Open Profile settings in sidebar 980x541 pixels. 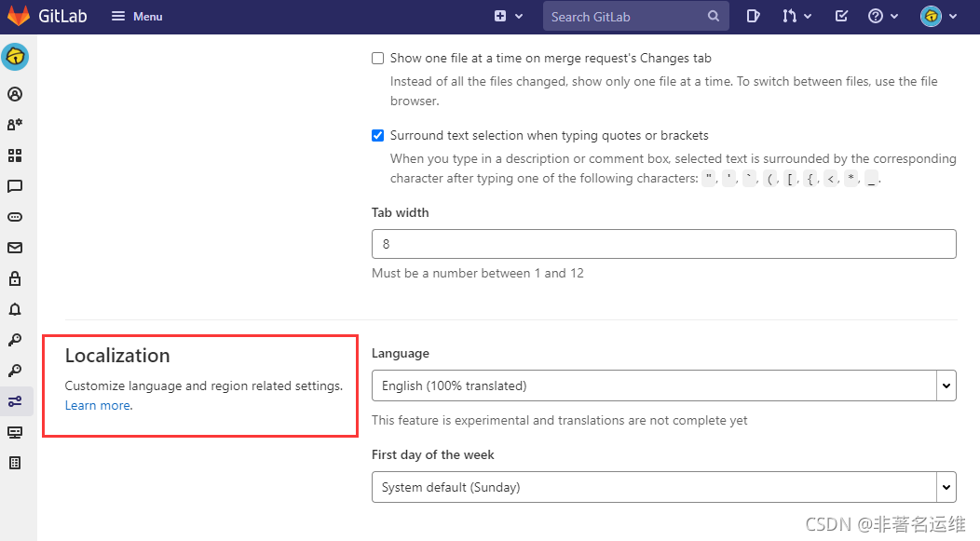(15, 94)
